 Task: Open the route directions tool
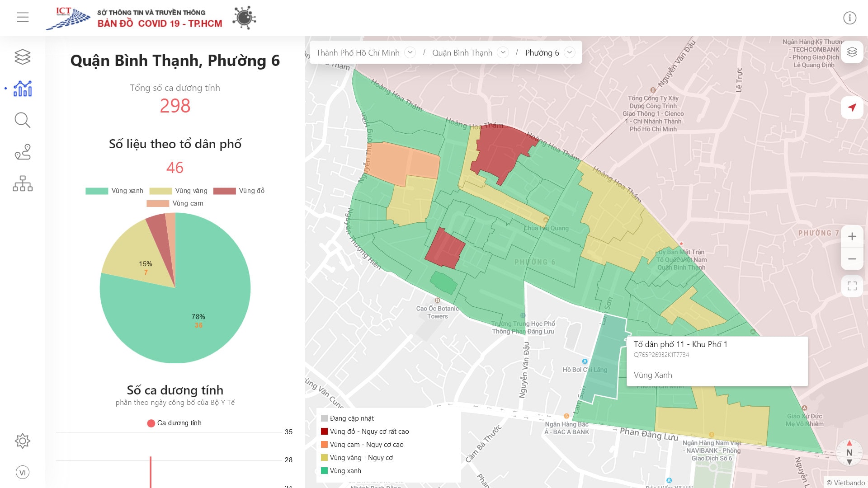[23, 152]
